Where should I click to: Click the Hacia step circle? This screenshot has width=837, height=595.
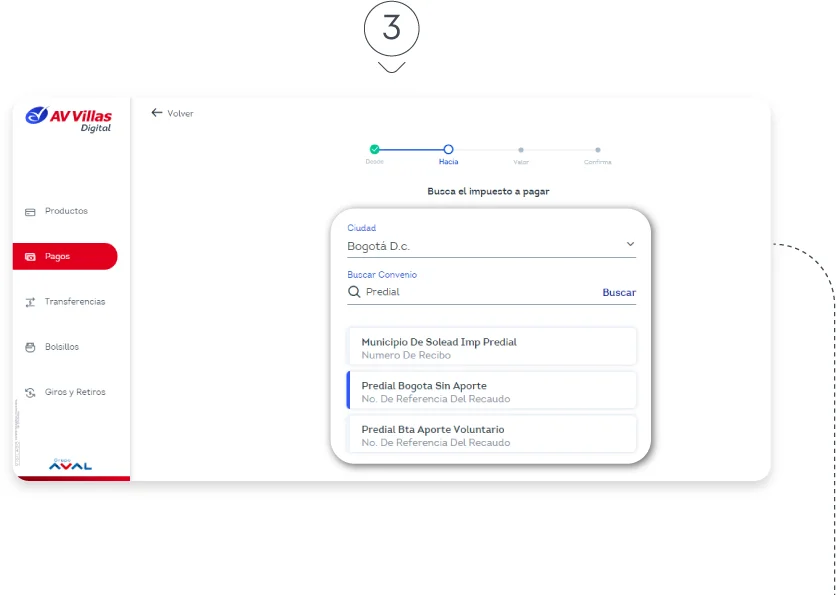coord(448,149)
